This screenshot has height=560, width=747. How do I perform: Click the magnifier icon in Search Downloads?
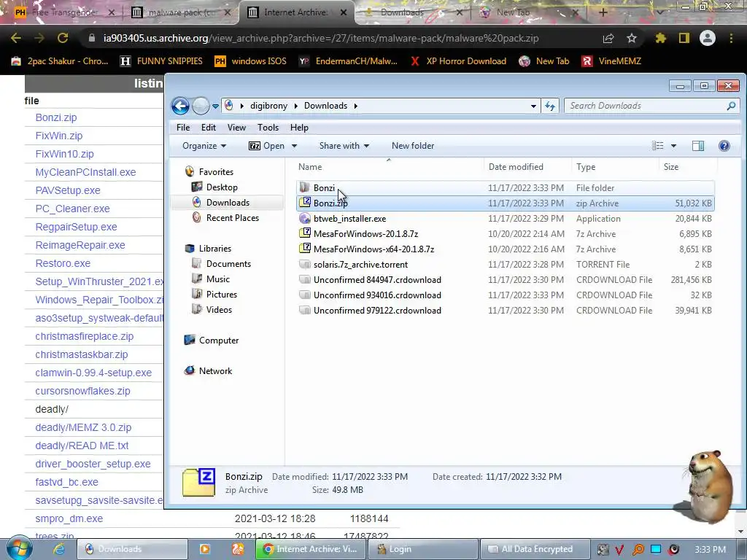(731, 106)
